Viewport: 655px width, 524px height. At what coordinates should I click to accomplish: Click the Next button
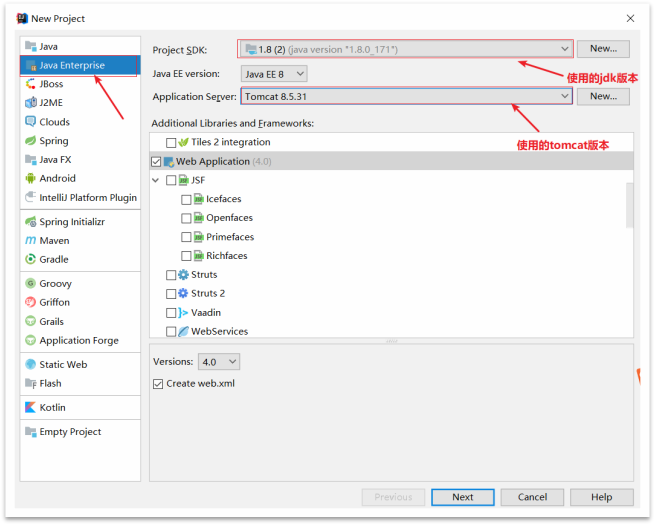pyautogui.click(x=463, y=497)
